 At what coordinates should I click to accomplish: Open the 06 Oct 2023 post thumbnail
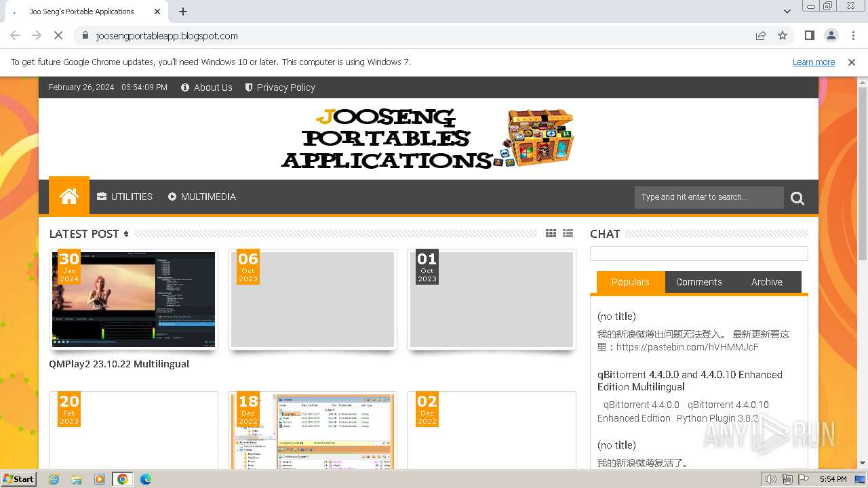pos(313,300)
